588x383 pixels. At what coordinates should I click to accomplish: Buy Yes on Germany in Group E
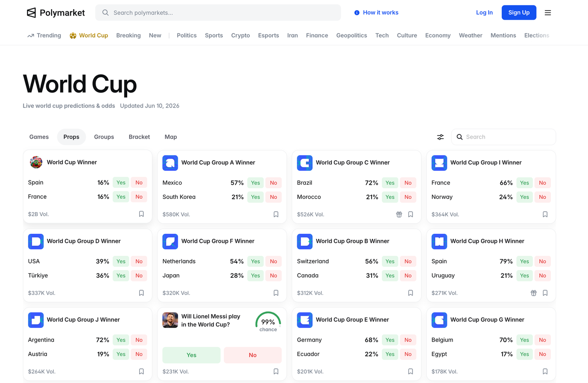[390, 340]
